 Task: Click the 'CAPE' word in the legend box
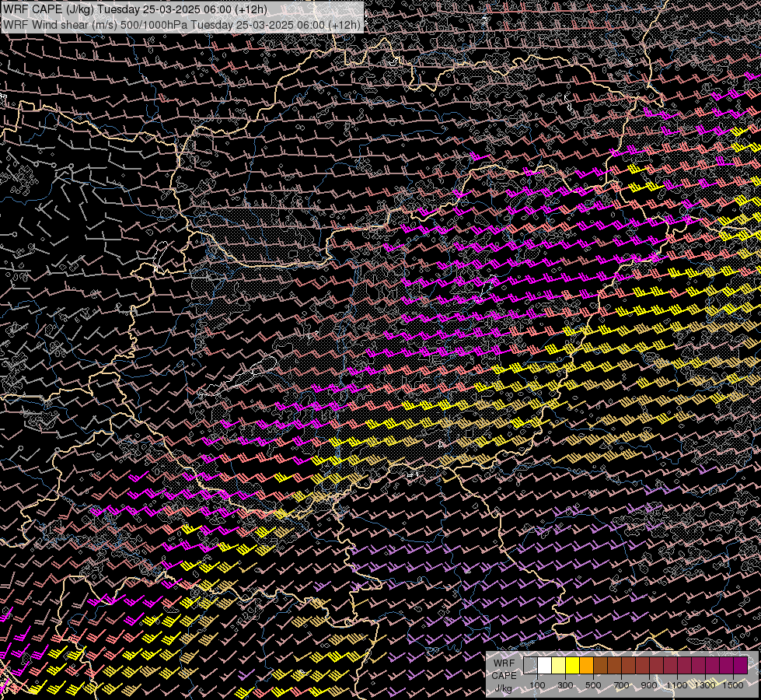click(504, 675)
